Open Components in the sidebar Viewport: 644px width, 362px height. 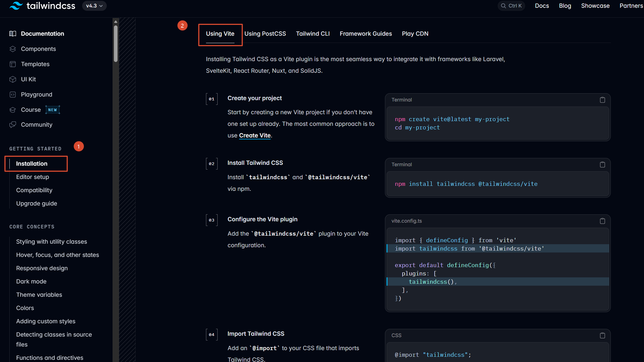(x=38, y=49)
